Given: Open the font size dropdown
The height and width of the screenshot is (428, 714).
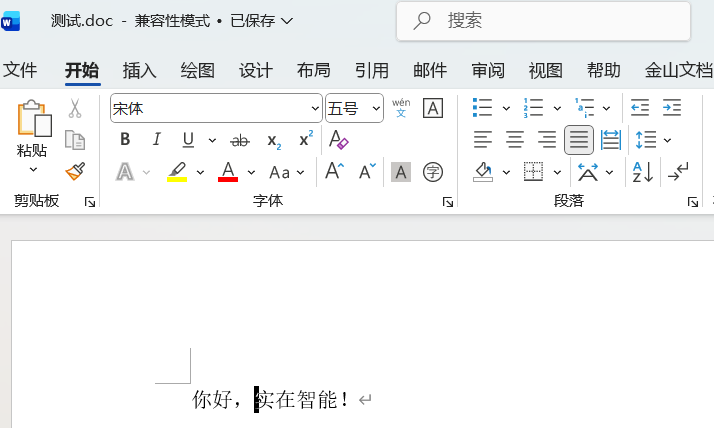Looking at the screenshot, I should click(376, 108).
